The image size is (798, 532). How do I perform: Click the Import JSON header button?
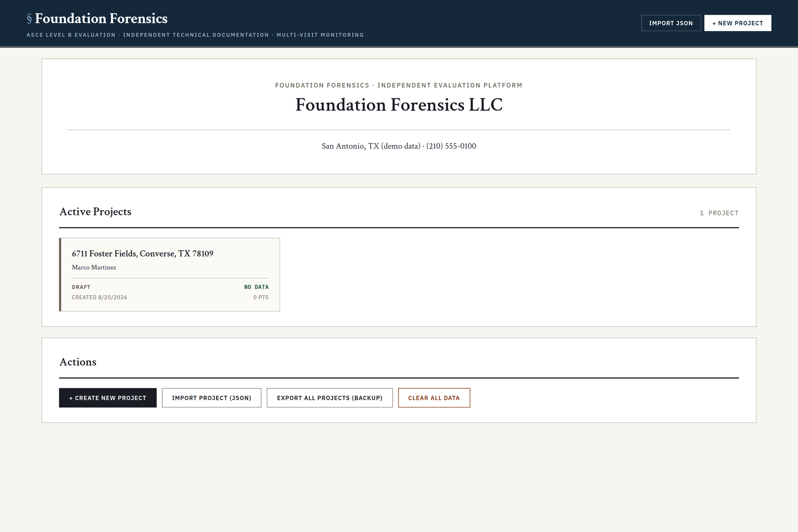click(x=671, y=23)
